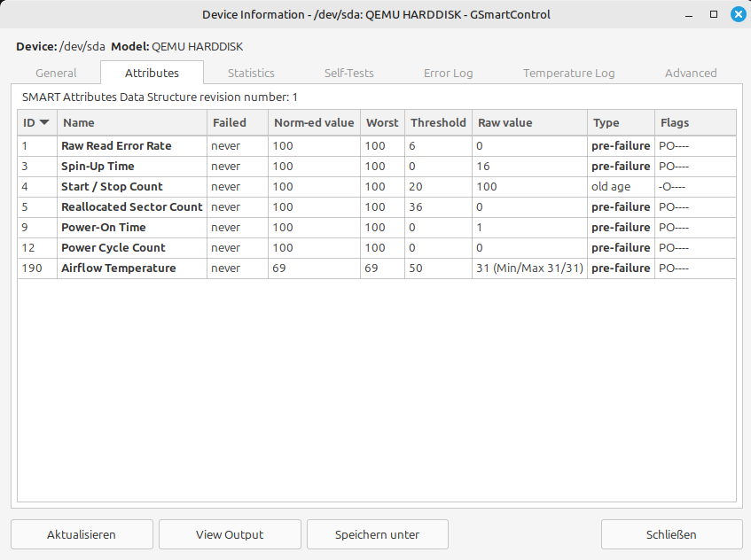The image size is (751, 560).
Task: Open the Self-Tests tab
Action: pyautogui.click(x=348, y=73)
